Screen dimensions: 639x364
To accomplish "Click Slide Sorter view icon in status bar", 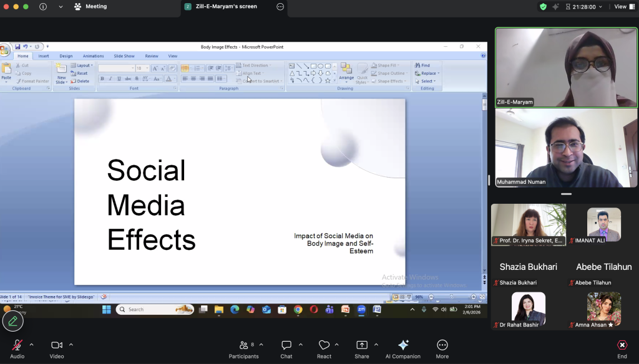I will coord(402,297).
